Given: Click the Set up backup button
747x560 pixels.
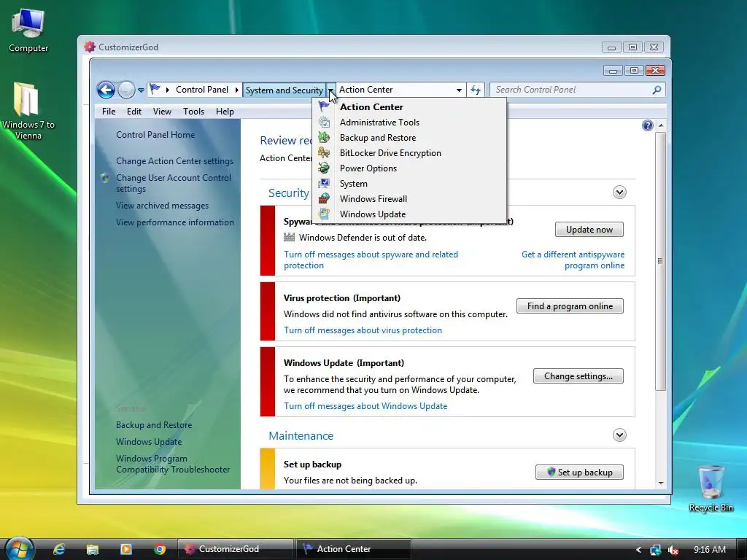Looking at the screenshot, I should click(x=579, y=472).
